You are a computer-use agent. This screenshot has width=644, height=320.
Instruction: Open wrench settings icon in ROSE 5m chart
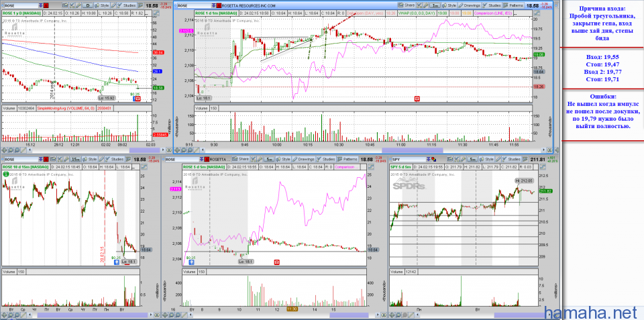click(x=260, y=159)
